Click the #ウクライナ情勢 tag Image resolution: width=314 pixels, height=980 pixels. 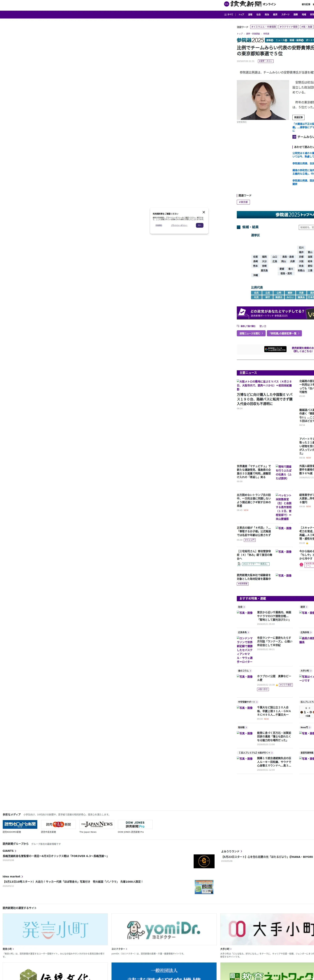click(x=289, y=27)
